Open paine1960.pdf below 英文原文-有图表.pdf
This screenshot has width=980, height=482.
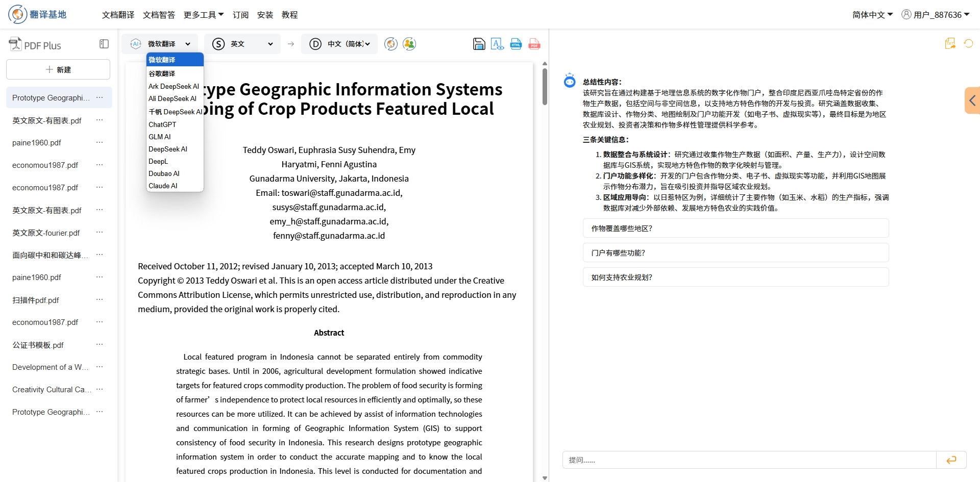[x=36, y=142]
